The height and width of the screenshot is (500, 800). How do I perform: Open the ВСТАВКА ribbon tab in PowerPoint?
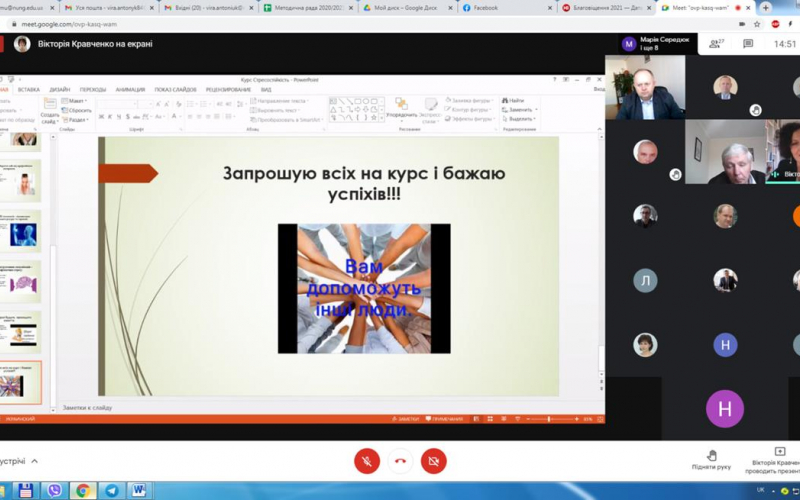[x=29, y=89]
